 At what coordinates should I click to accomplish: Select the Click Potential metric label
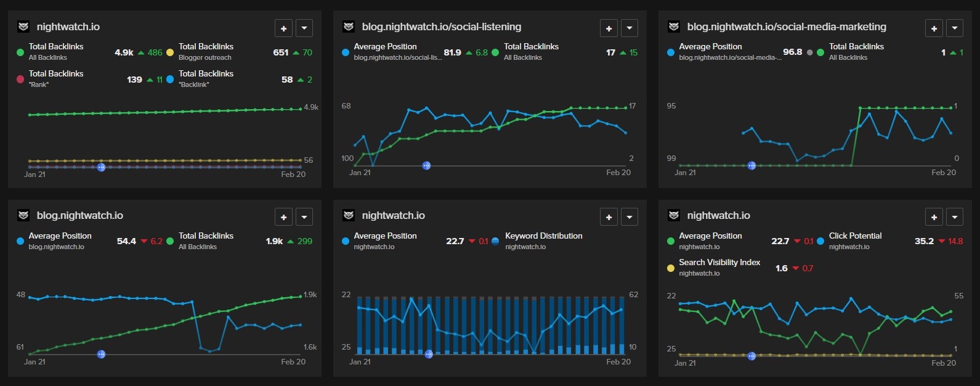(x=855, y=236)
